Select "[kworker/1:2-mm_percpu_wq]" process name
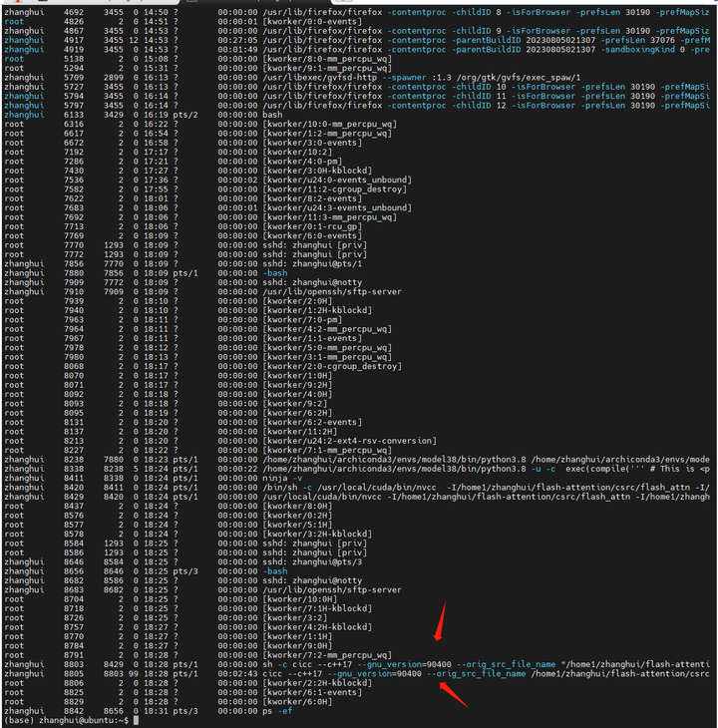This screenshot has width=718, height=728. click(x=327, y=134)
